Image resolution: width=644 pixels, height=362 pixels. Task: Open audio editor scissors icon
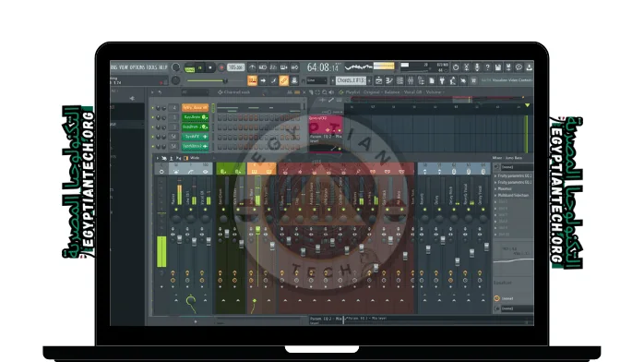[466, 67]
